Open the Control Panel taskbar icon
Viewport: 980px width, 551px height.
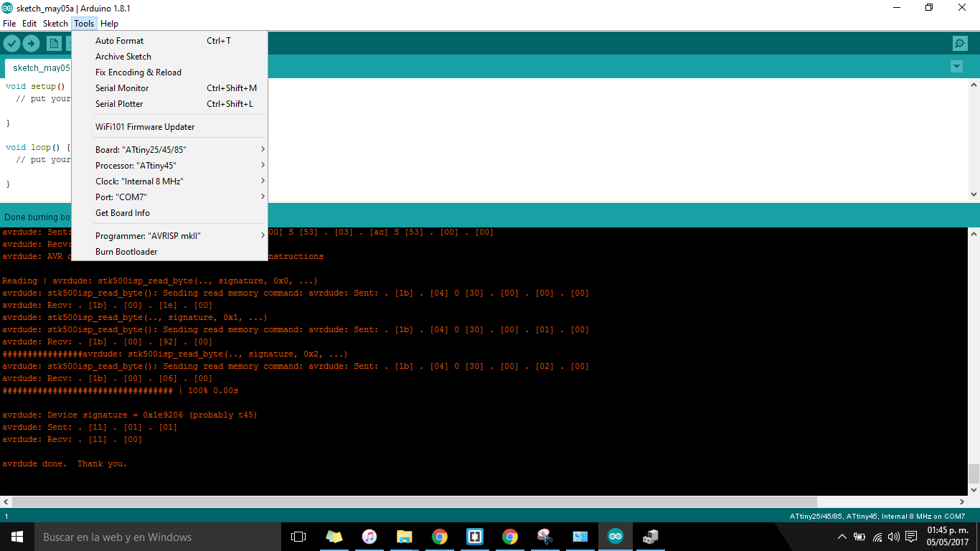pos(580,537)
